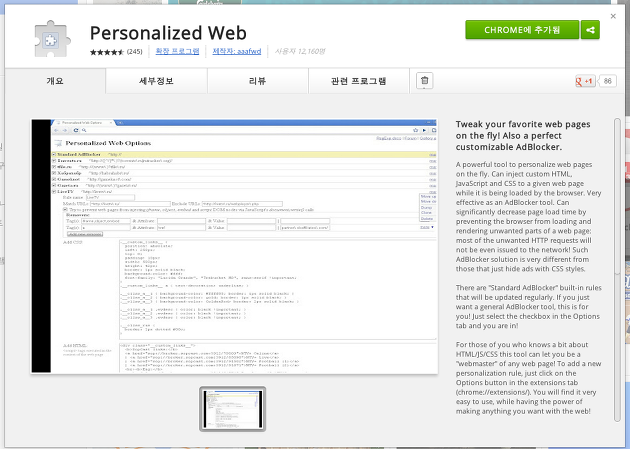Open the author link '제작자: aaafwd'
The image size is (630, 449).
tap(237, 51)
